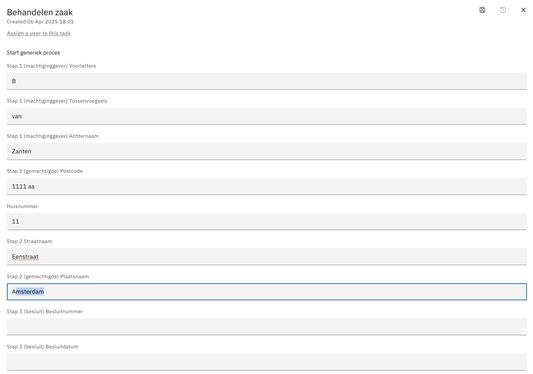Select the Tussenvoegsels field containing 'van'

(267, 116)
